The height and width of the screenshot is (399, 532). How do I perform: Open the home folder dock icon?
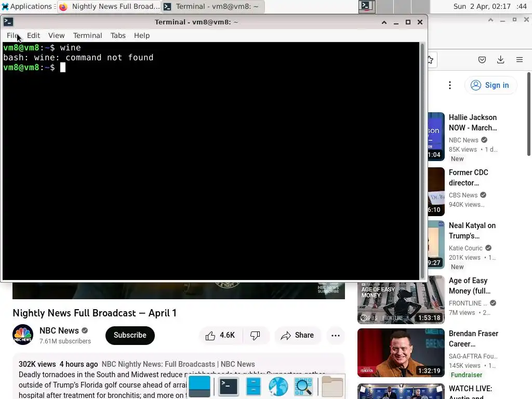[x=332, y=387]
